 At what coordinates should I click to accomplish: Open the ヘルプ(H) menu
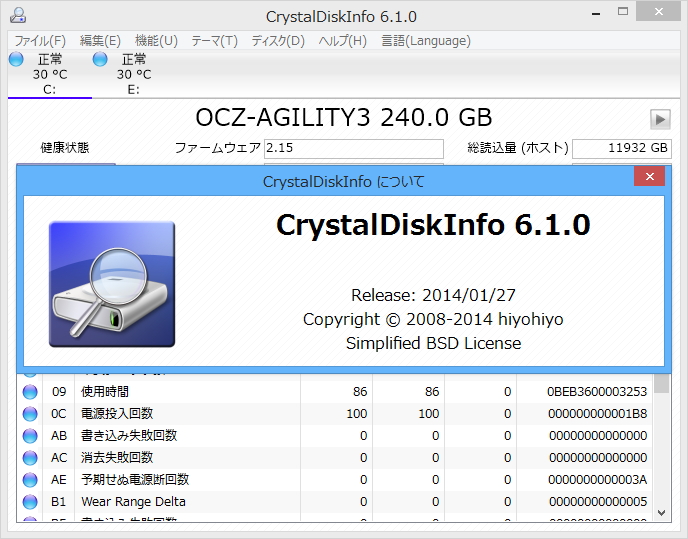tap(342, 41)
